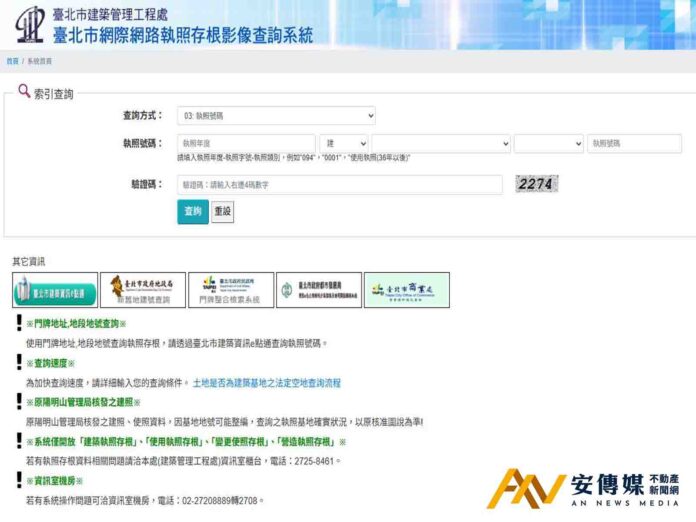This screenshot has height=522, width=696.
Task: Open the 建 license type dropdown
Action: 344,143
